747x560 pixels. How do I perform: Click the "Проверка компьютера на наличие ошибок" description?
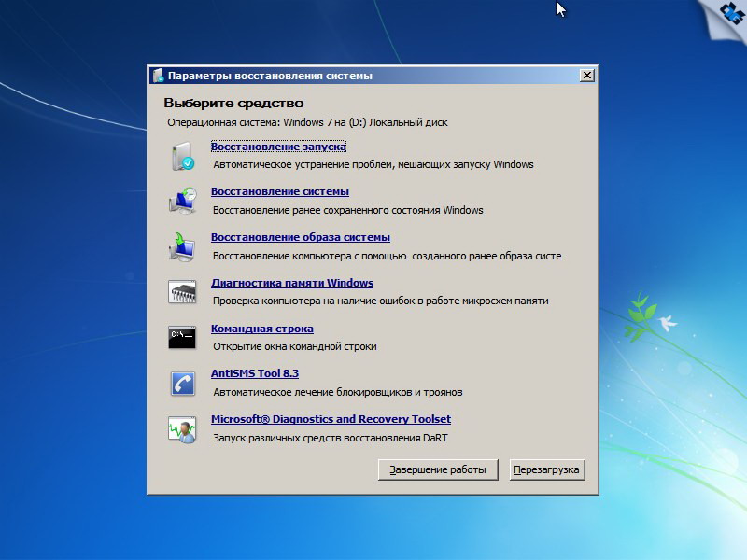pos(381,301)
